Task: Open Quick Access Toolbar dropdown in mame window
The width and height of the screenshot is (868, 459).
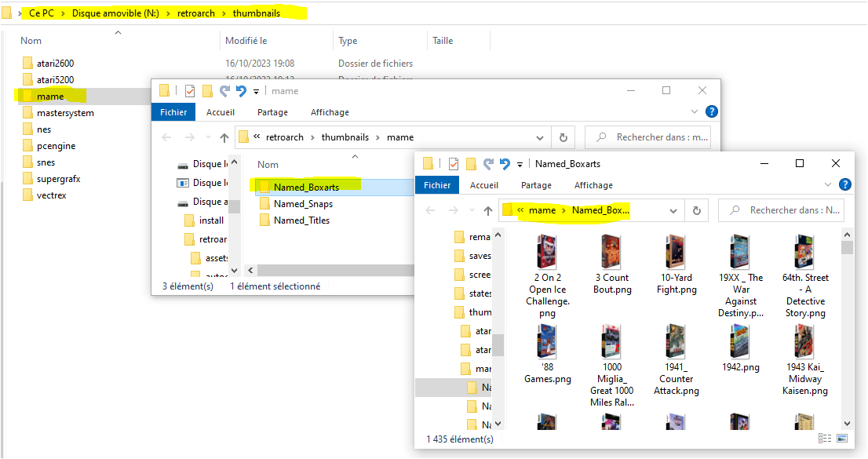Action: pyautogui.click(x=256, y=91)
